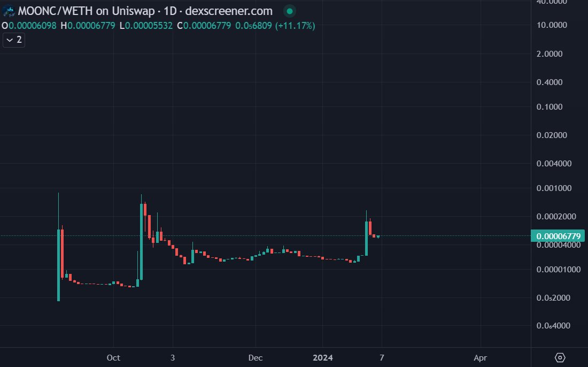Click the 0.02000 price axis label
This screenshot has height=367, width=588.
552,135
